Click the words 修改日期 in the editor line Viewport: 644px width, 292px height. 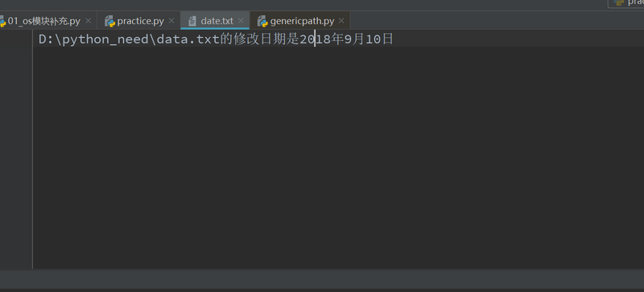click(x=259, y=39)
